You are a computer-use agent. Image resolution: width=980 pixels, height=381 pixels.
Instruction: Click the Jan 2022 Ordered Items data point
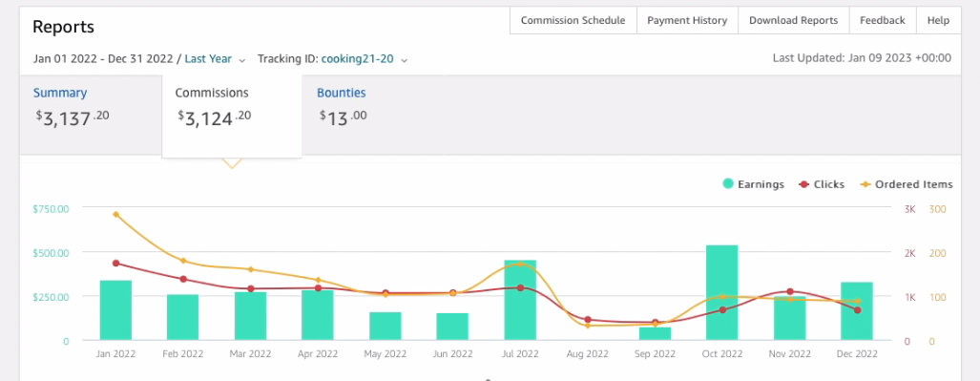click(x=115, y=214)
